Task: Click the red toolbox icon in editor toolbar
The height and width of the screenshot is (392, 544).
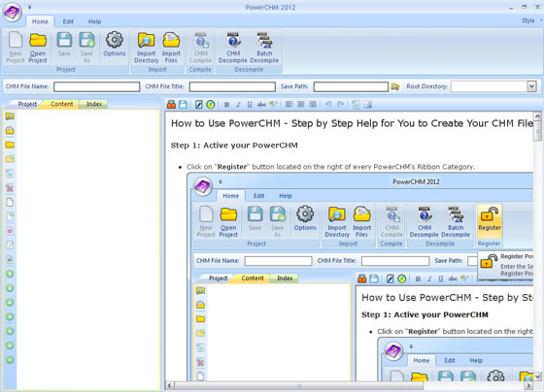Action: point(171,105)
